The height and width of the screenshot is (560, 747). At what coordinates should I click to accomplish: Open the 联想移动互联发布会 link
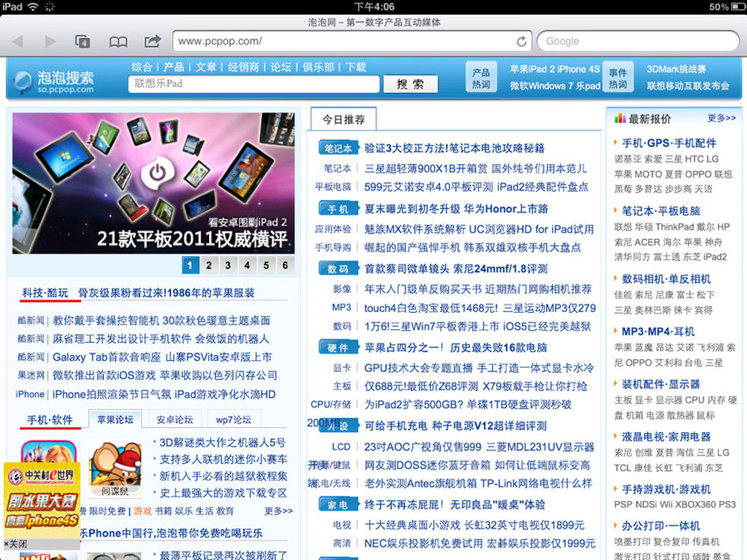point(688,86)
